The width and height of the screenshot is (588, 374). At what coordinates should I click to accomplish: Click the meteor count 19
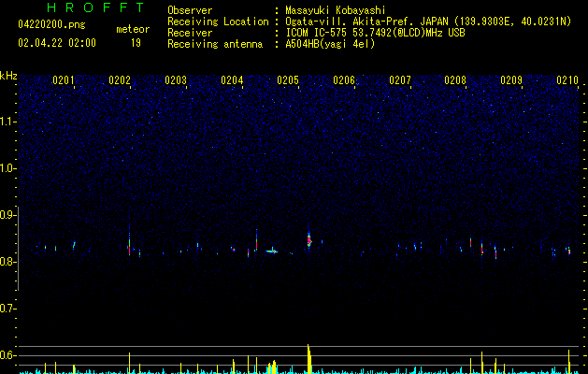[x=136, y=43]
